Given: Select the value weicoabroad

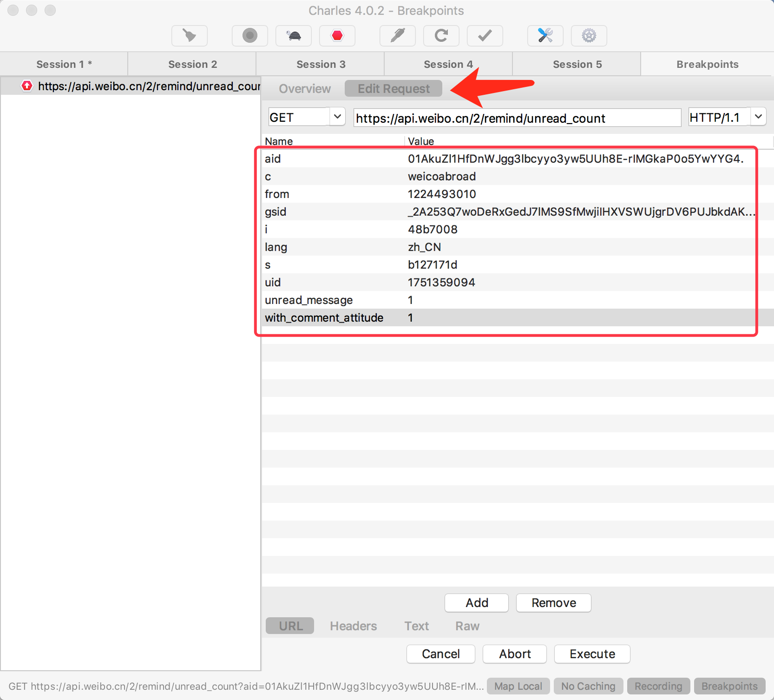Looking at the screenshot, I should click(442, 177).
